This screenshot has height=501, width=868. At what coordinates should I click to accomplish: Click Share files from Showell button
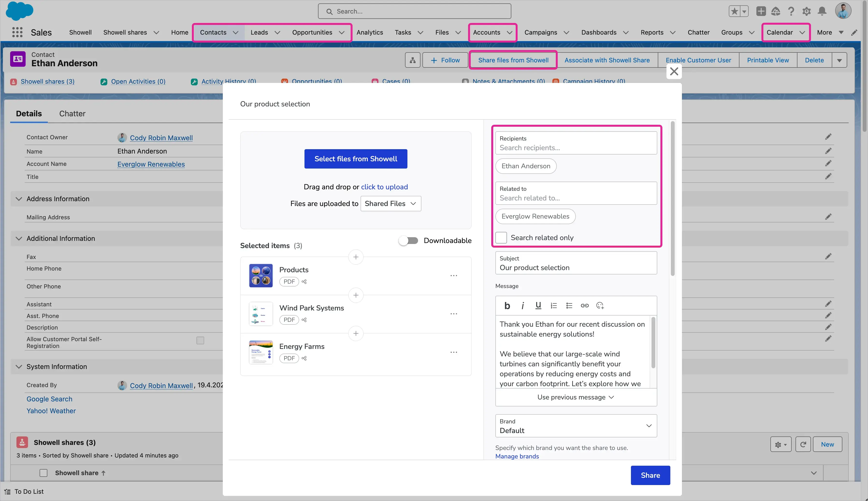pyautogui.click(x=513, y=60)
